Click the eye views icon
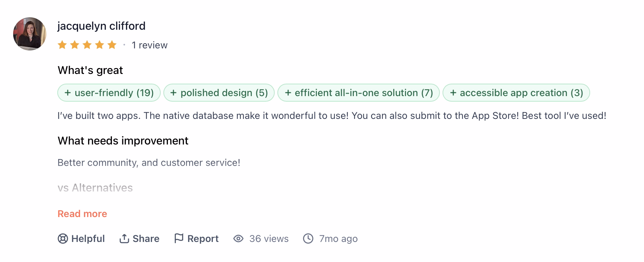Screen dimensions: 644x262 pyautogui.click(x=238, y=239)
